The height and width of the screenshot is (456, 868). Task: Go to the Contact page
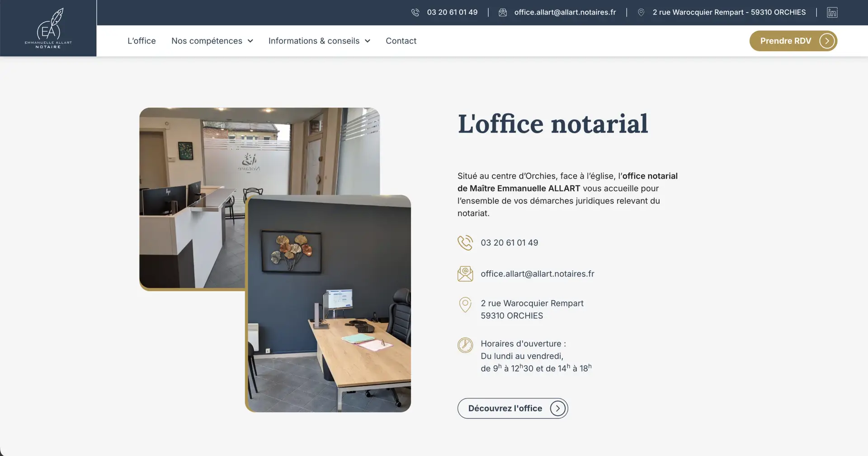click(x=401, y=41)
